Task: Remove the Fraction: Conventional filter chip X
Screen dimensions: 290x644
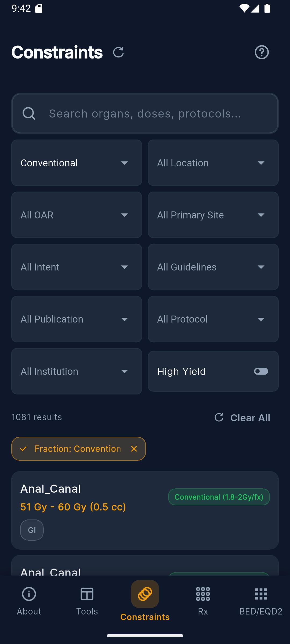Action: (x=134, y=449)
